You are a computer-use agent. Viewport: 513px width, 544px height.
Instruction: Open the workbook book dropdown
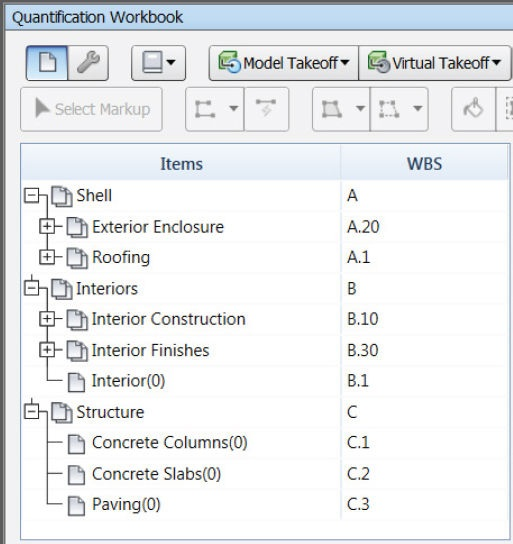click(159, 63)
